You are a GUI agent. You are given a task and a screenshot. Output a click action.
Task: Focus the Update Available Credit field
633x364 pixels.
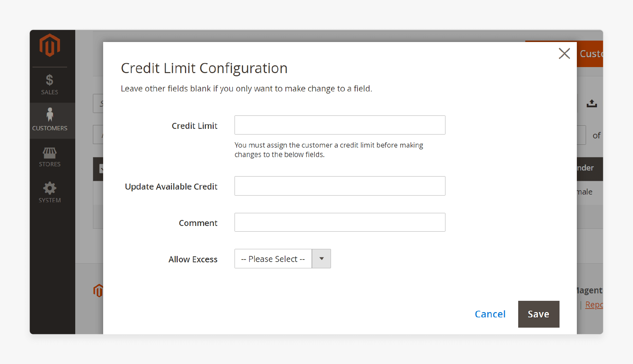(340, 186)
